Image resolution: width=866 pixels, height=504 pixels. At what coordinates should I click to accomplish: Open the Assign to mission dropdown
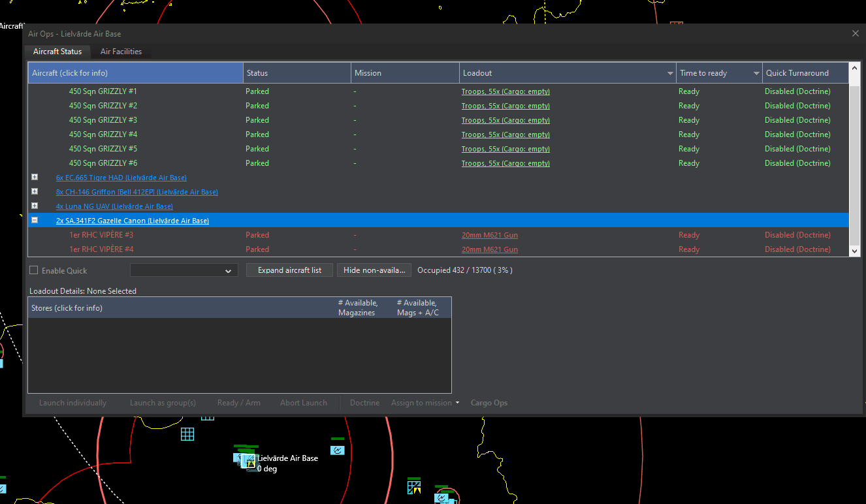[x=425, y=403]
